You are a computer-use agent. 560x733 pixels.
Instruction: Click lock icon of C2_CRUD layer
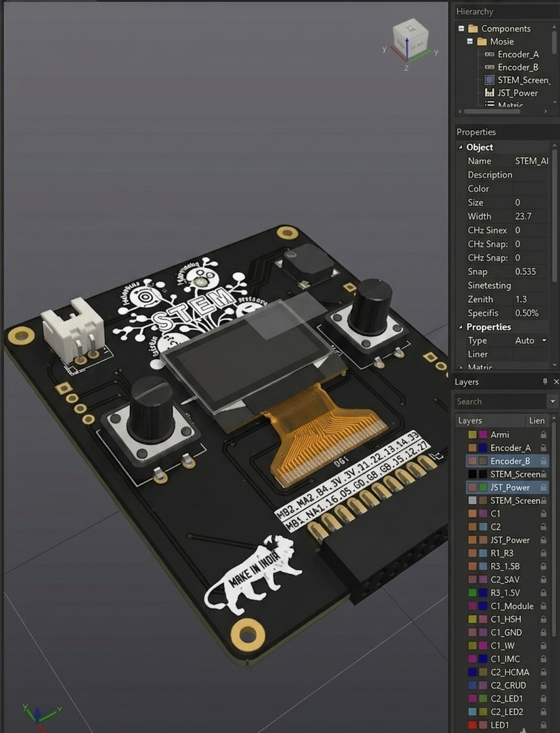543,685
